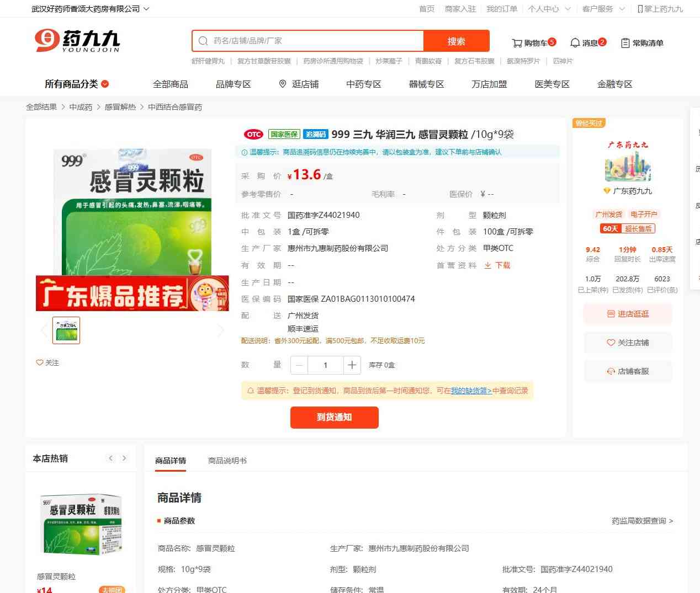This screenshot has width=700, height=593.
Task: Click the plus icon to increase quantity
Action: click(352, 365)
